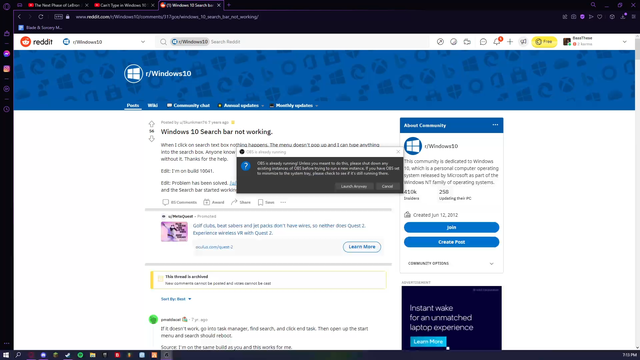Open the notifications bell in Reddit header
The height and width of the screenshot is (360, 640).
[497, 42]
